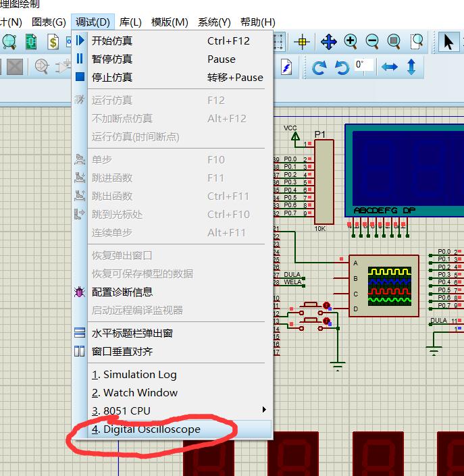This screenshot has width=464, height=476.
Task: Click the rotation angle input field
Action: 364,65
